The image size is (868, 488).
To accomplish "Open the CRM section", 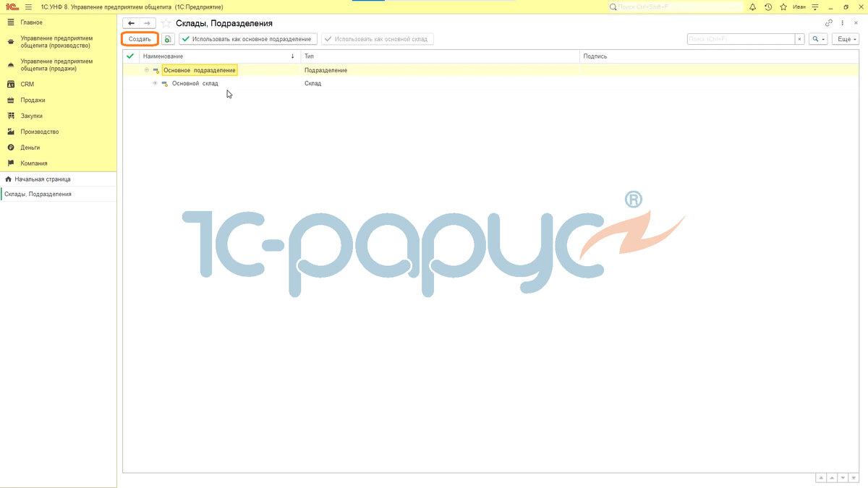I will point(58,84).
